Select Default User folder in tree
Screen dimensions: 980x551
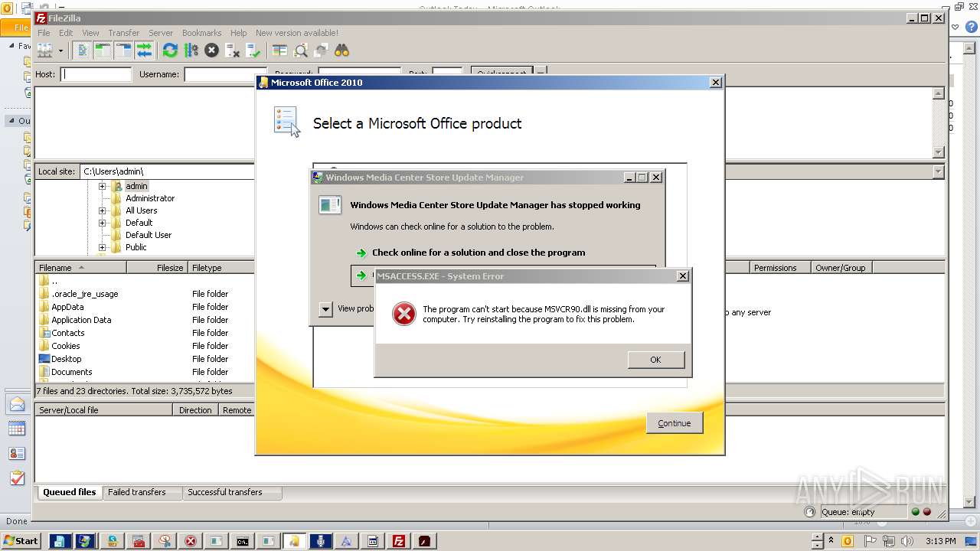click(x=149, y=235)
